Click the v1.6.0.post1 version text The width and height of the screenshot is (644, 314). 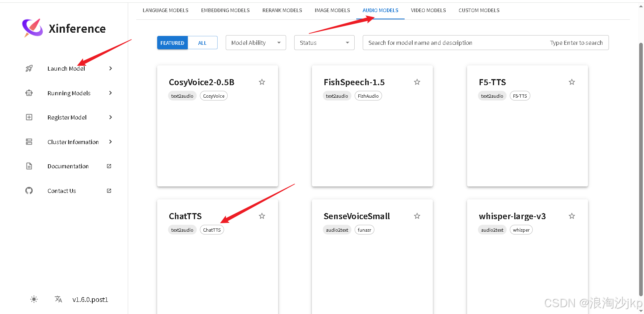(90, 299)
